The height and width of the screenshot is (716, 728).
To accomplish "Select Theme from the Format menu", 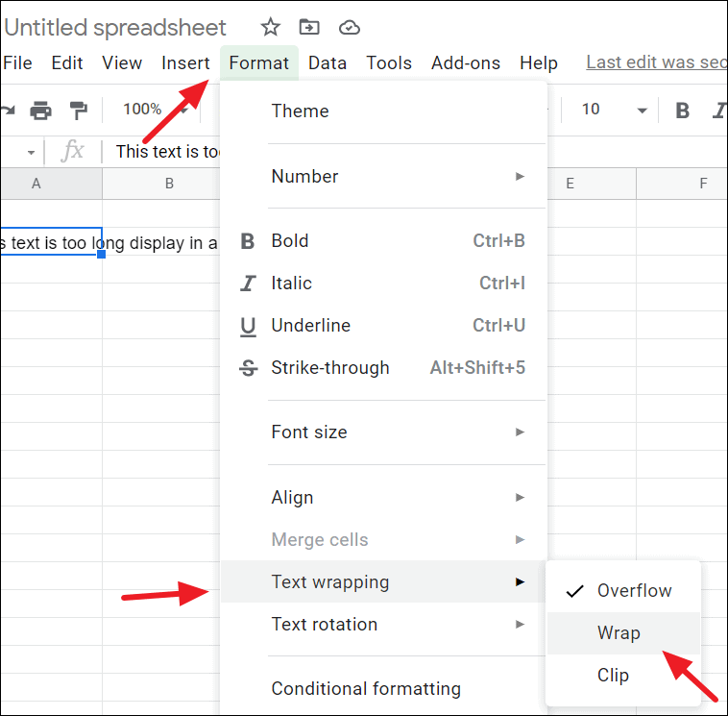I will 383,111.
